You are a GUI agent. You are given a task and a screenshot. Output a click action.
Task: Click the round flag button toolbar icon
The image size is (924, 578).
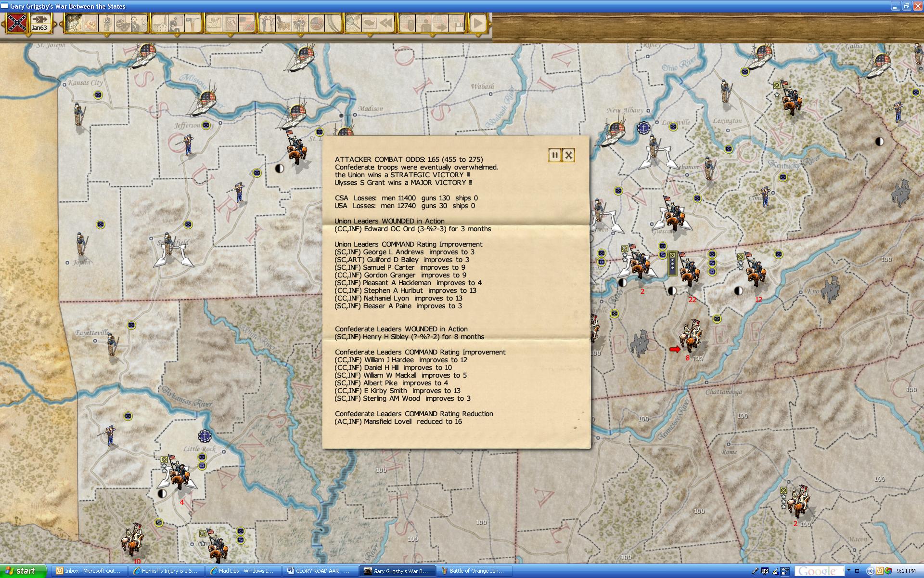316,23
